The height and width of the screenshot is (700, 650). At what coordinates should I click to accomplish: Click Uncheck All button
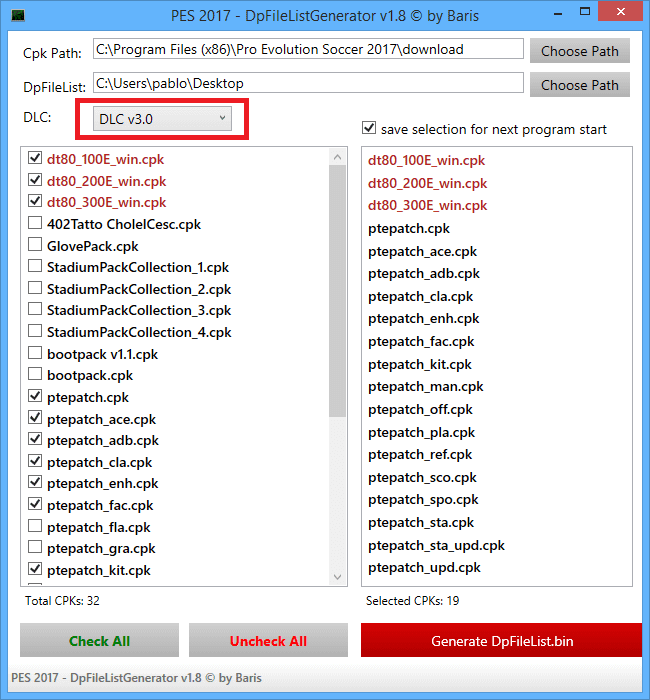point(268,641)
